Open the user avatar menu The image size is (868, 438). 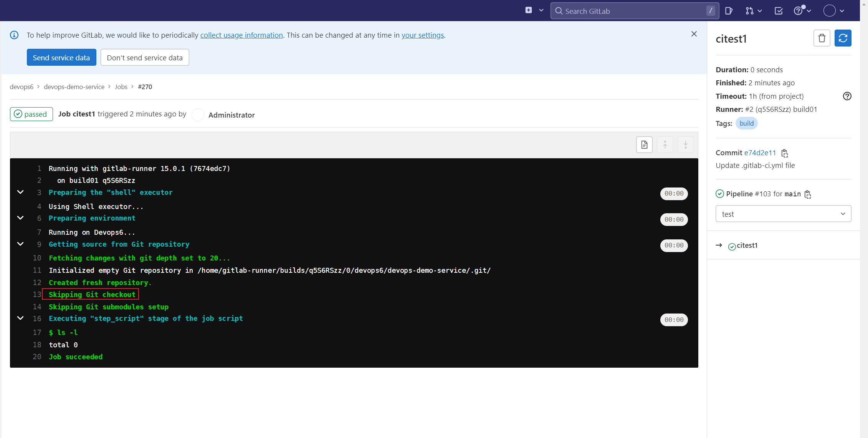(x=829, y=11)
